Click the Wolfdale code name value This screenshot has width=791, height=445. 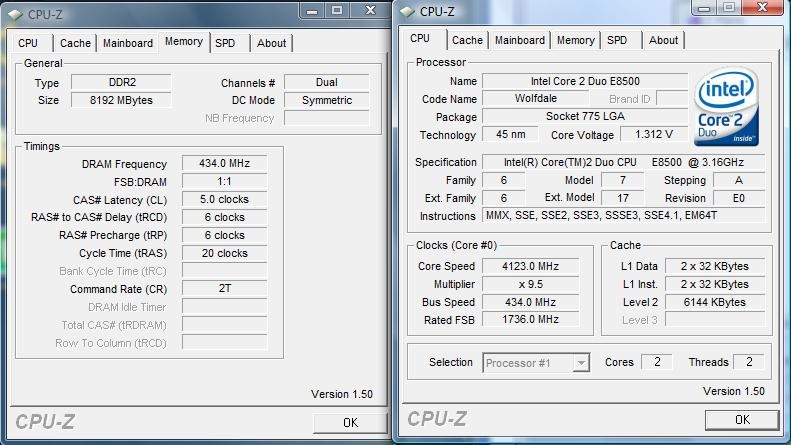pos(536,98)
